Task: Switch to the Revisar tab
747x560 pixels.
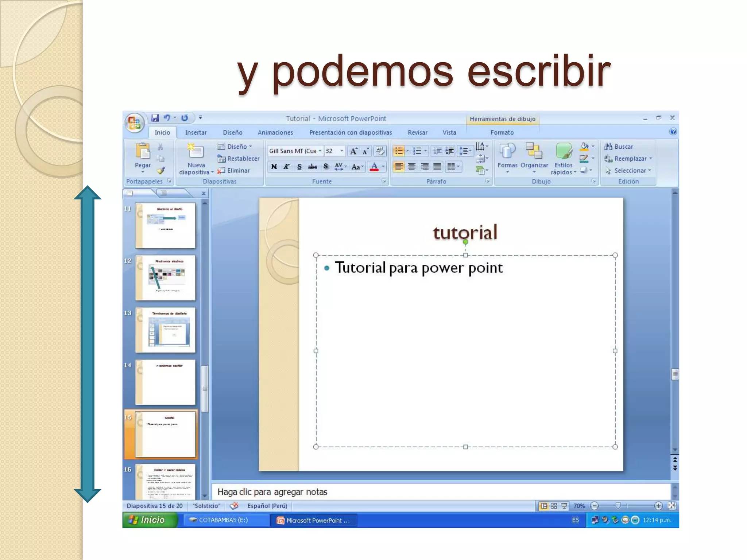Action: 418,133
